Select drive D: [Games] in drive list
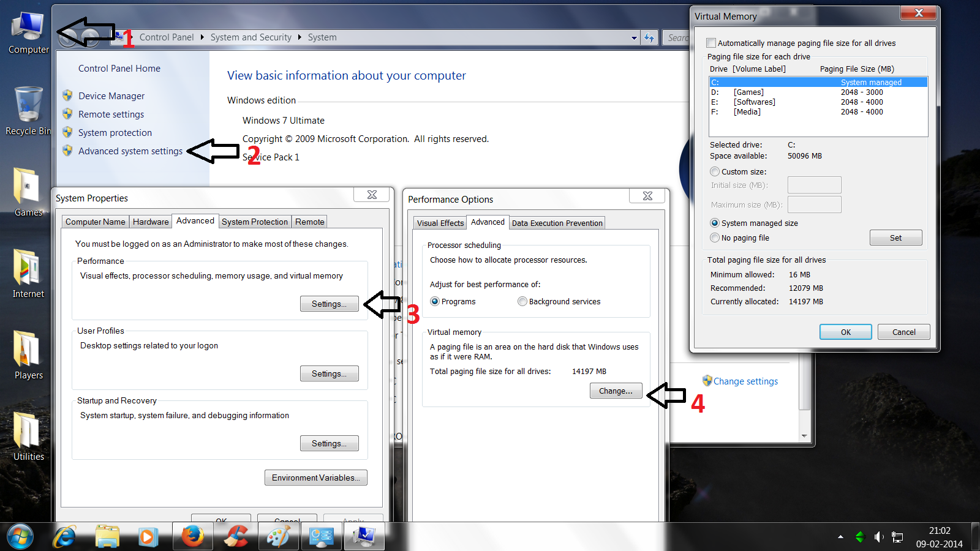The height and width of the screenshot is (551, 980). [x=818, y=92]
